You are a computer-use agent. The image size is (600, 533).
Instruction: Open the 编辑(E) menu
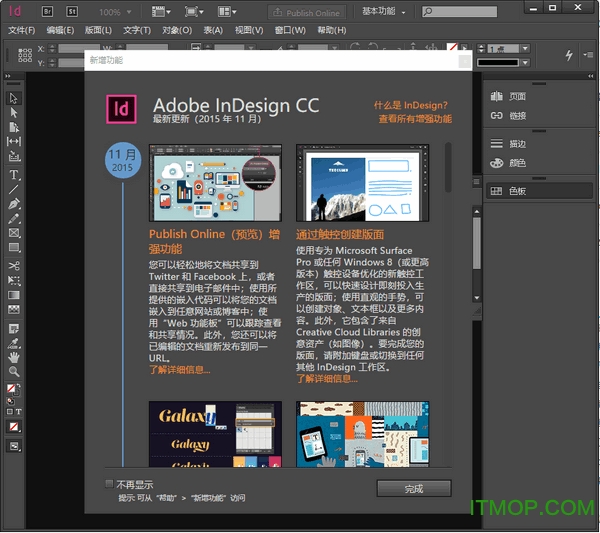point(60,30)
